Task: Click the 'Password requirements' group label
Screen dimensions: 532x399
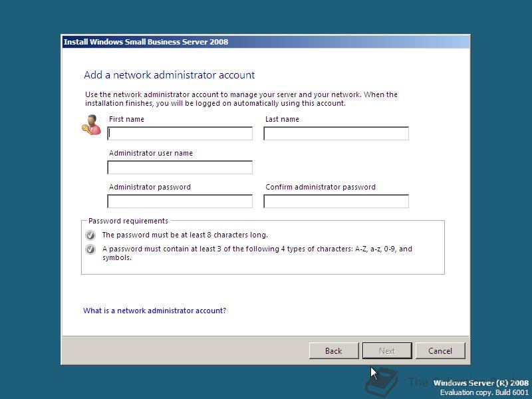Action: [128, 221]
